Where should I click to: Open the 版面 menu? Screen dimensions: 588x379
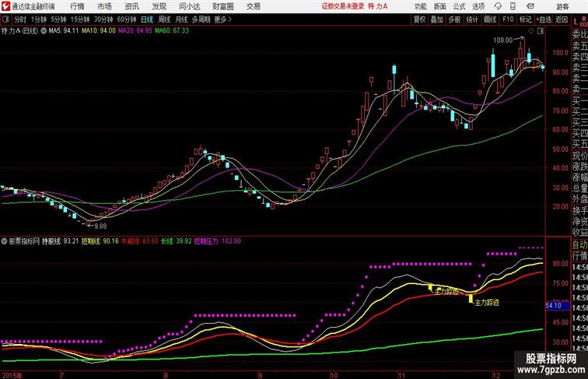pyautogui.click(x=440, y=6)
